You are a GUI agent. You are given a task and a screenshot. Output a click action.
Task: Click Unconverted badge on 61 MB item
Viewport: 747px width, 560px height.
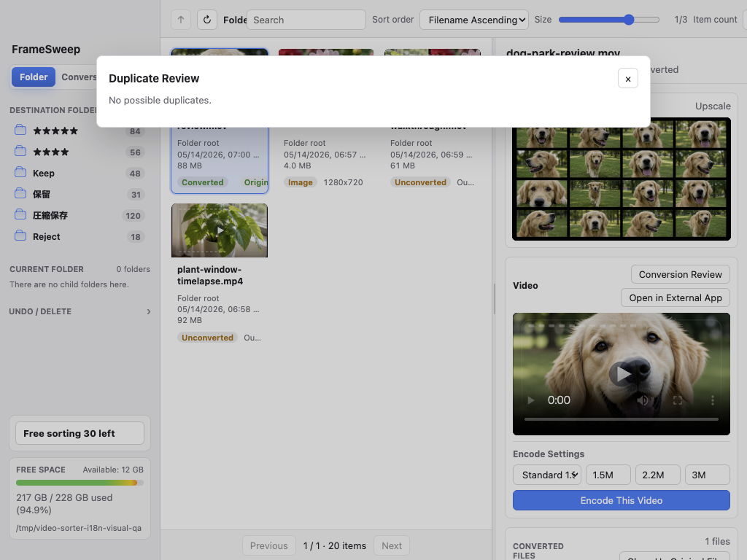pos(420,182)
